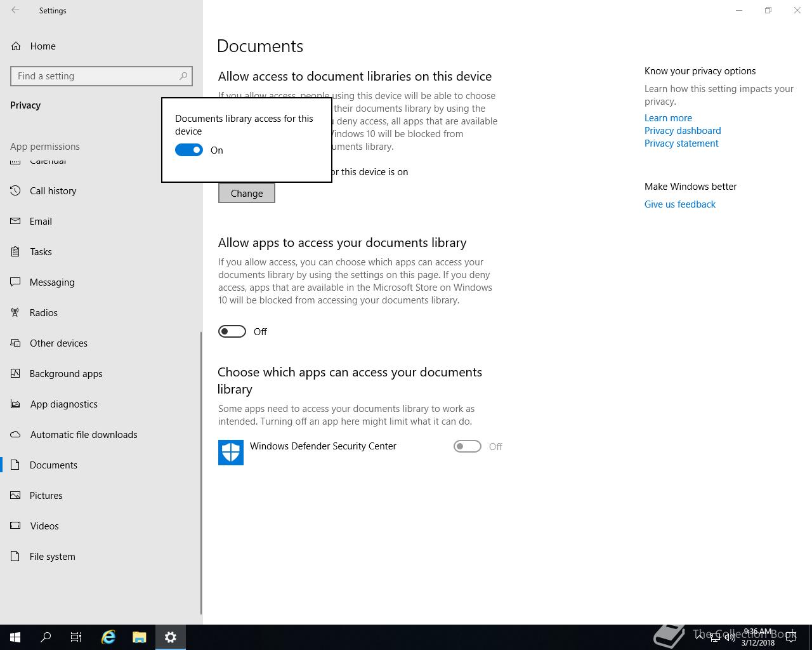Toggle Windows Defender Security Center access
This screenshot has height=650, width=812.
coord(468,447)
